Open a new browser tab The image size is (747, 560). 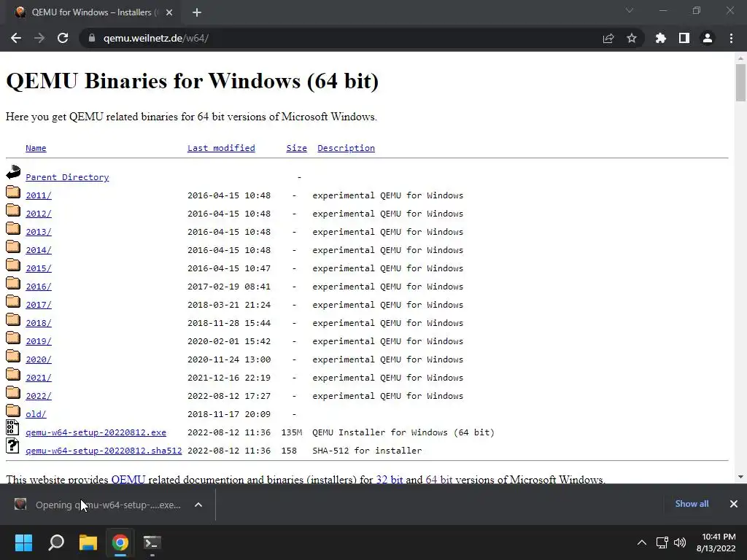(197, 12)
